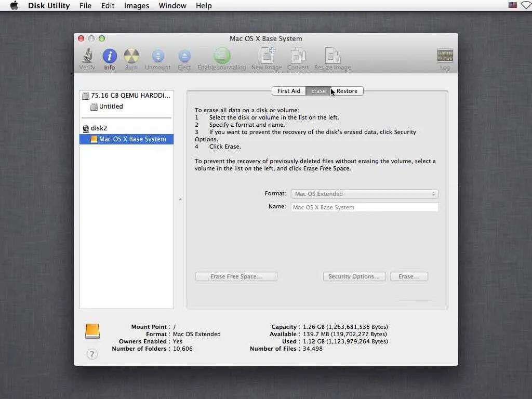Open the Disk Utility application menu
The height and width of the screenshot is (399, 532).
[49, 5]
